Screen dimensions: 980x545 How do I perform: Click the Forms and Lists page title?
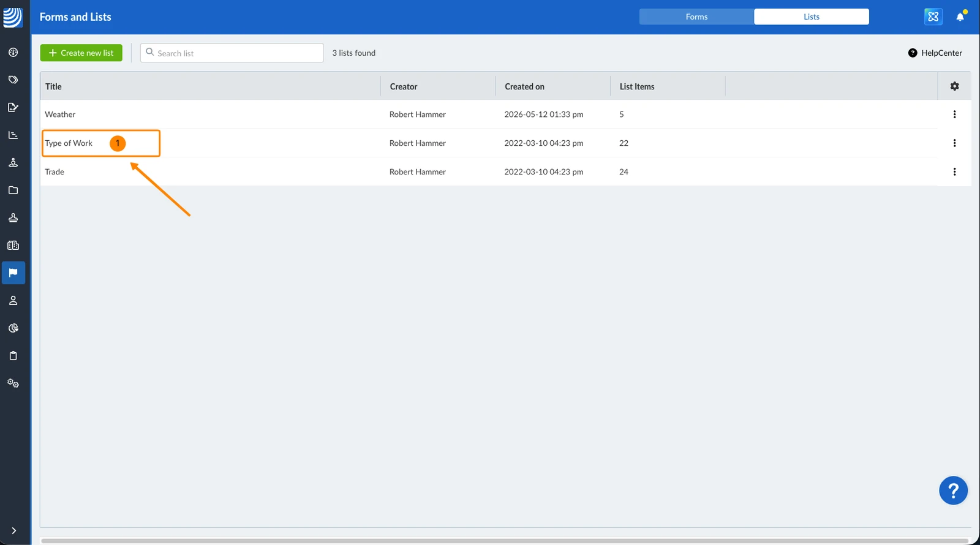(x=75, y=17)
